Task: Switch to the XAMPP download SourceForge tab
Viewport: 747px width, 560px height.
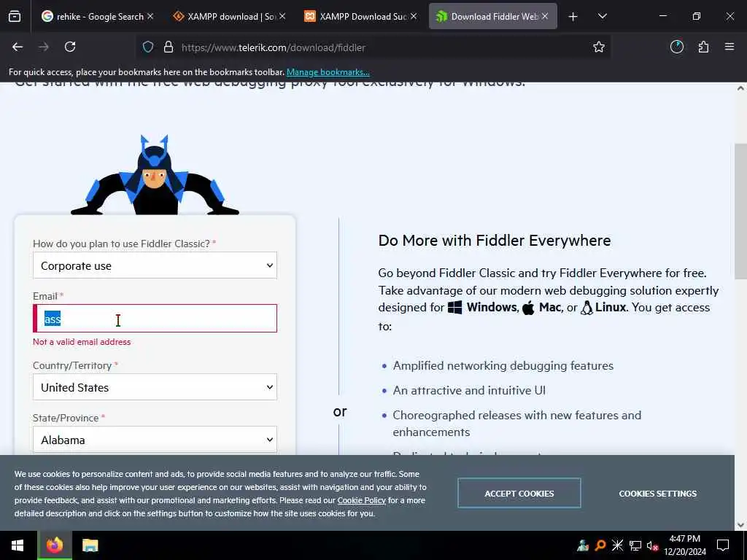Action: [x=230, y=16]
